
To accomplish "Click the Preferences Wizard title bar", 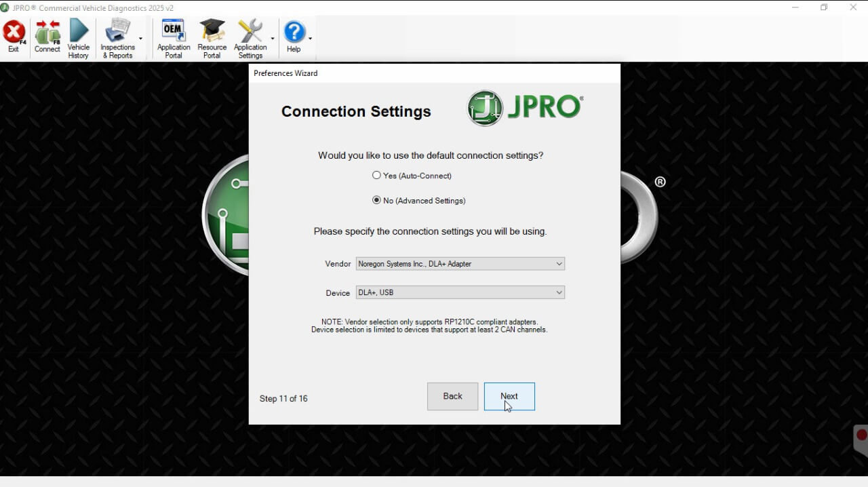I will (434, 73).
